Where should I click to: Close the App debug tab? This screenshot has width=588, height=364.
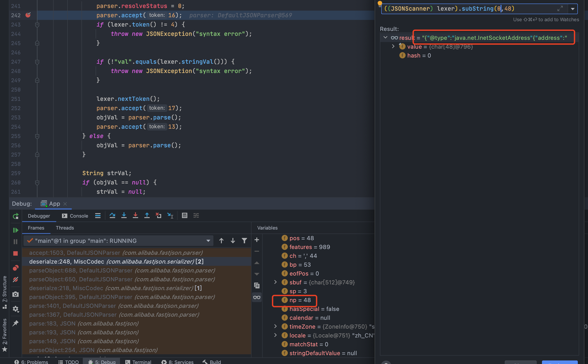tap(65, 204)
